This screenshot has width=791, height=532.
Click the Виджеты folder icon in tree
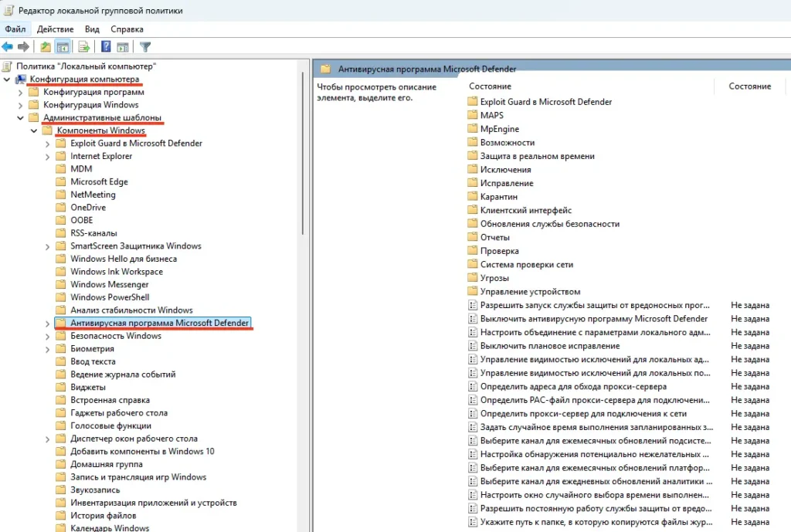60,387
